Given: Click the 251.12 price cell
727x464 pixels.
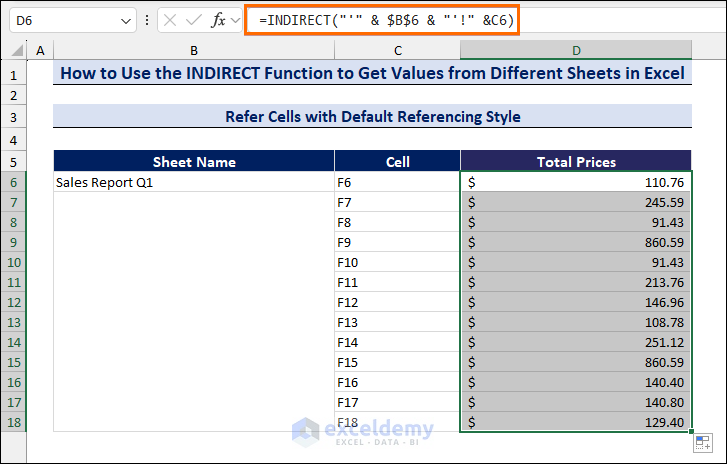Looking at the screenshot, I should (576, 342).
